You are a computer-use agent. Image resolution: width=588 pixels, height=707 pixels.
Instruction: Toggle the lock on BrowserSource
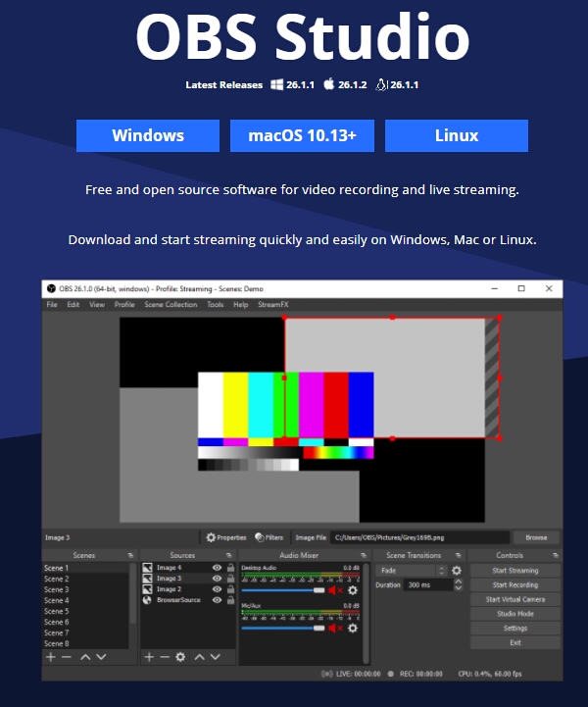coord(230,600)
